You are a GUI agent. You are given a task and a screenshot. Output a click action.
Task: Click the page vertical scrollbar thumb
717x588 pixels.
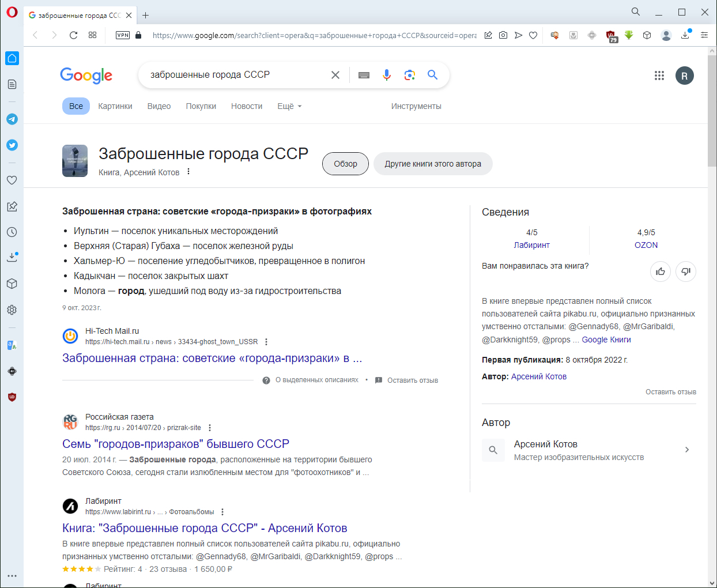click(x=712, y=112)
